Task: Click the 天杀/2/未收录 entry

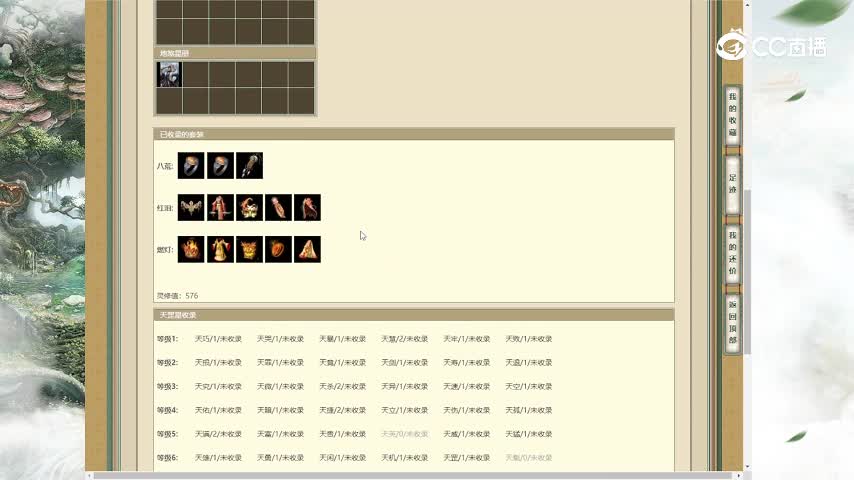Action: click(x=342, y=386)
